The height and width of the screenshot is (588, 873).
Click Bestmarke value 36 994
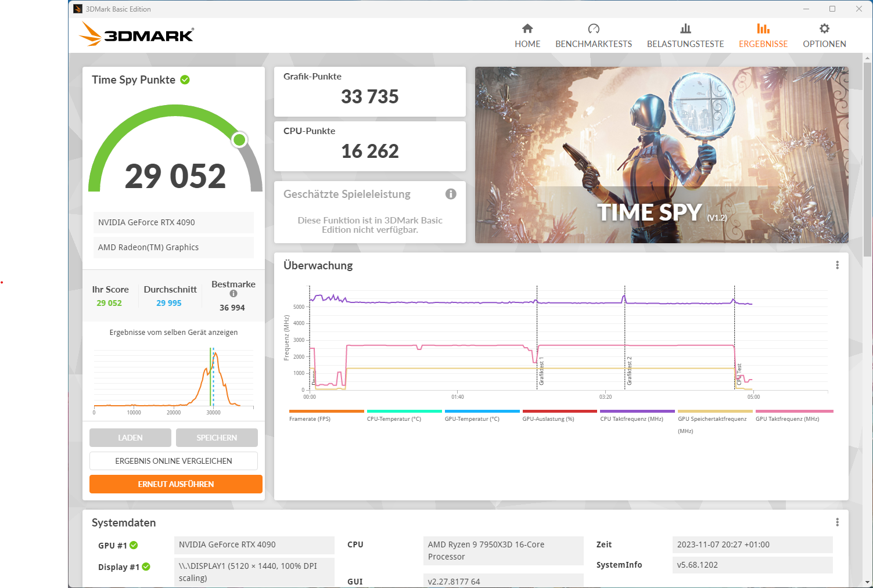(232, 308)
